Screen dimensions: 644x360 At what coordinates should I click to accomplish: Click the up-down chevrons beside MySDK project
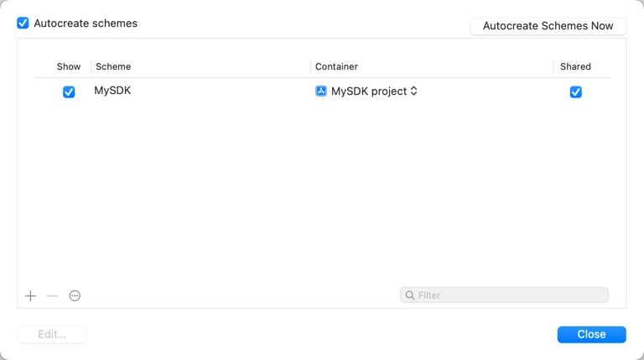tap(413, 91)
